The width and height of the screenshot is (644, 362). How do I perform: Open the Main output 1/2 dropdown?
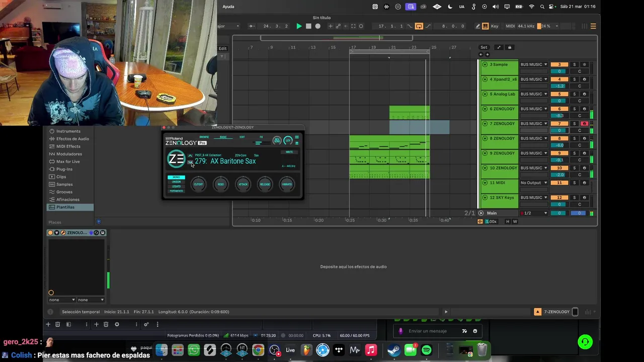coord(534,213)
